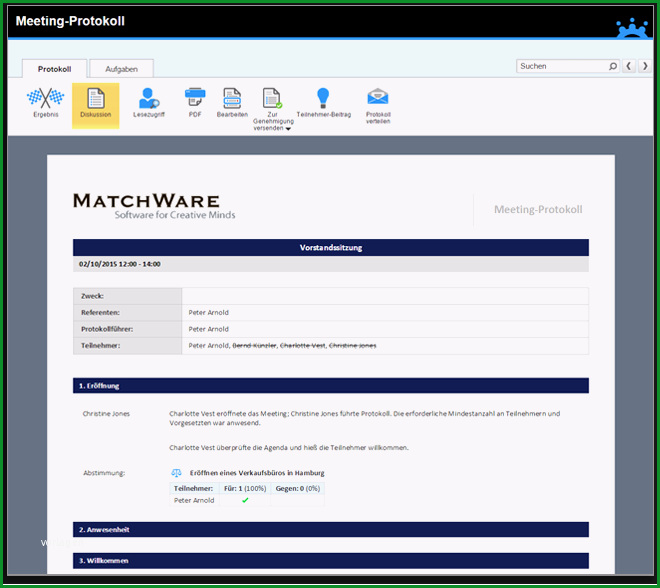Expand the 3. Willkommen section header
This screenshot has width=660, height=588.
(x=331, y=561)
